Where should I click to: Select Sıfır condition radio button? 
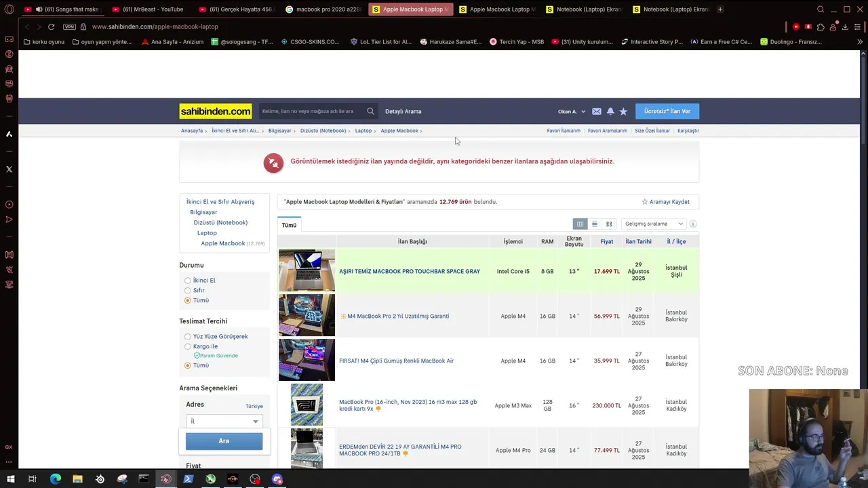pyautogui.click(x=188, y=291)
